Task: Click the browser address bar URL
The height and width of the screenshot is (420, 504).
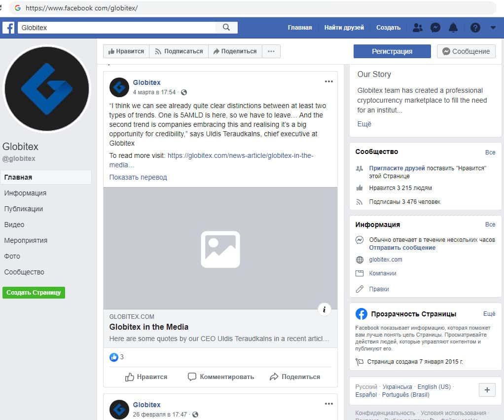Action: coord(82,8)
